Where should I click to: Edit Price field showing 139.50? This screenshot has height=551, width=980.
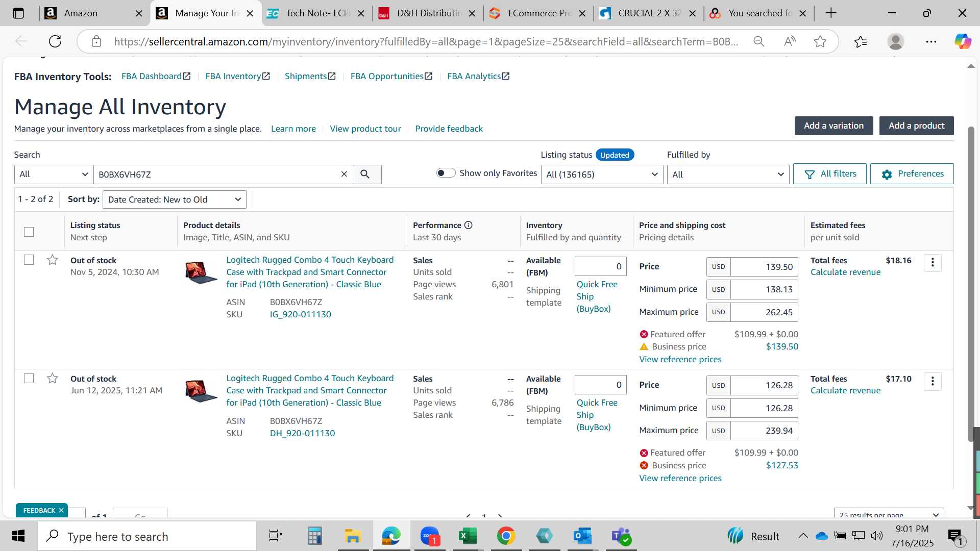(764, 267)
